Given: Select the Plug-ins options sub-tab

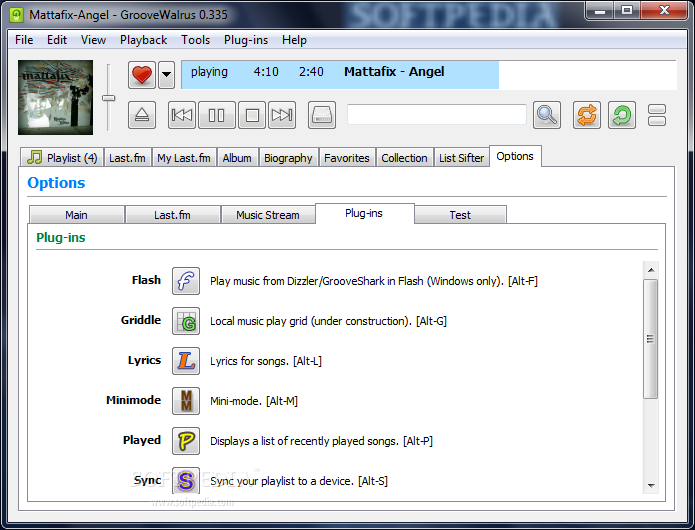Looking at the screenshot, I should coord(364,213).
